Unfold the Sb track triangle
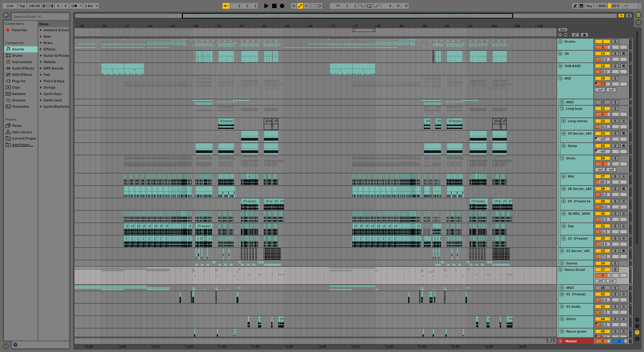Viewport: 644px width, 352px height. (x=560, y=53)
